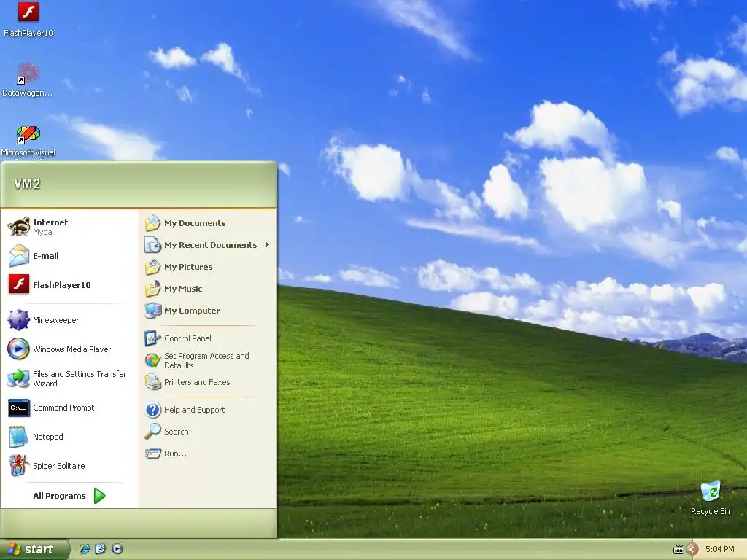This screenshot has width=747, height=560.
Task: Launch Windows Media Player from Quick Launch
Action: tap(117, 549)
